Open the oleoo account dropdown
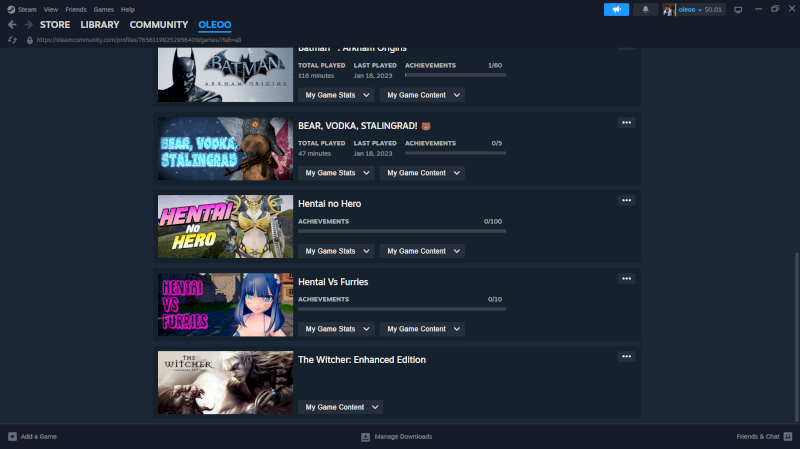 click(x=690, y=9)
